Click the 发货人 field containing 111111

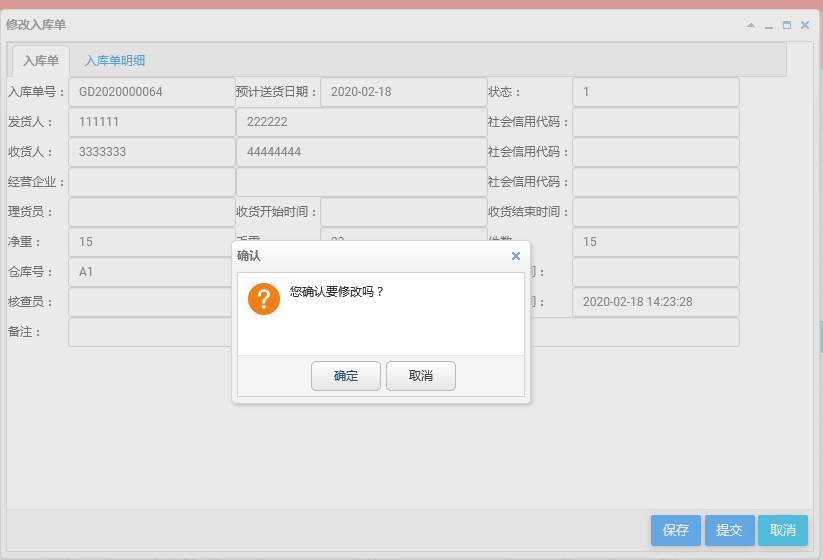pyautogui.click(x=152, y=122)
